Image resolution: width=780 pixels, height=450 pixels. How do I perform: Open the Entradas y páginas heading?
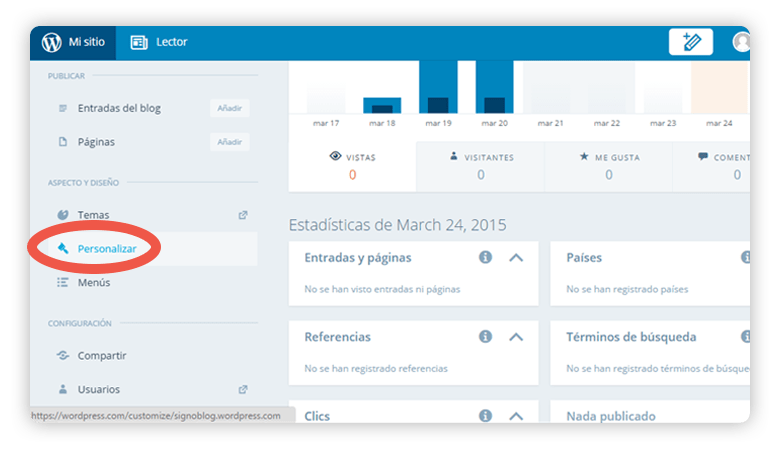(358, 258)
